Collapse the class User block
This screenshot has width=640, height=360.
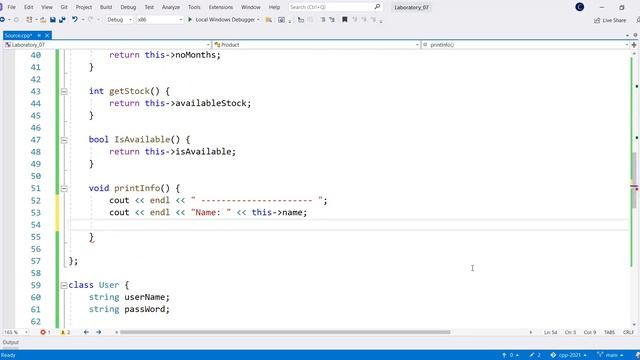64,285
